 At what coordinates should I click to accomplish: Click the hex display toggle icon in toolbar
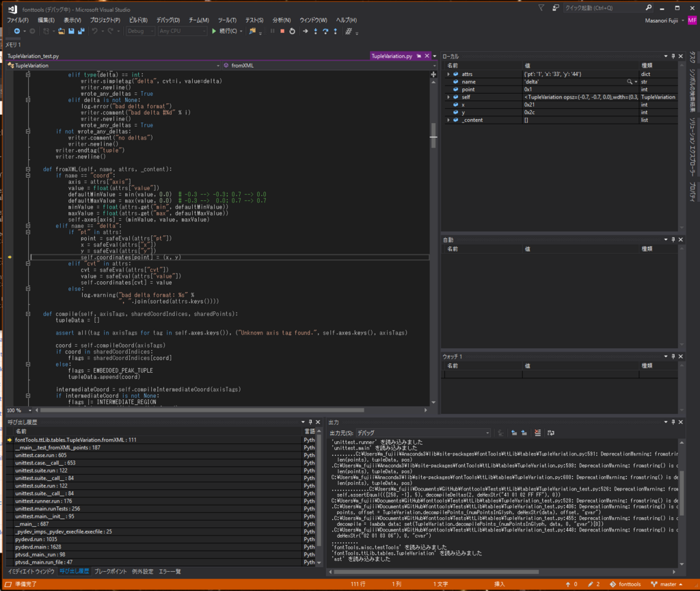(x=349, y=31)
